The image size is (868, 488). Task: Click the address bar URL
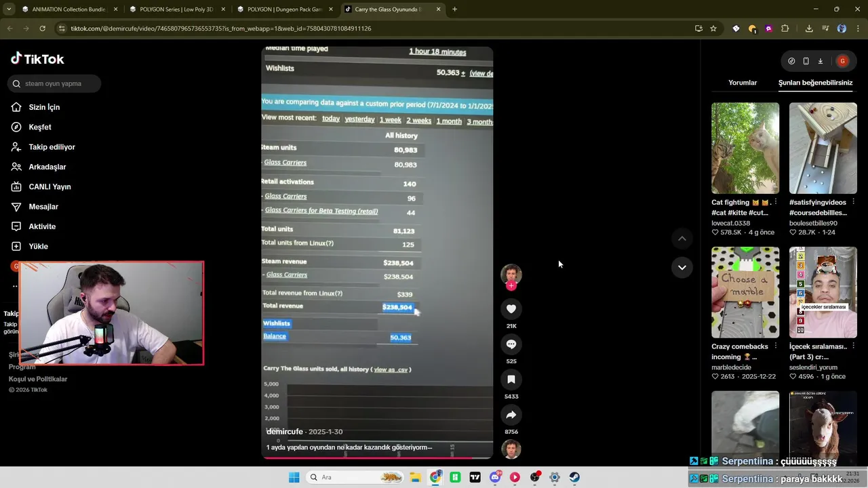tap(220, 28)
